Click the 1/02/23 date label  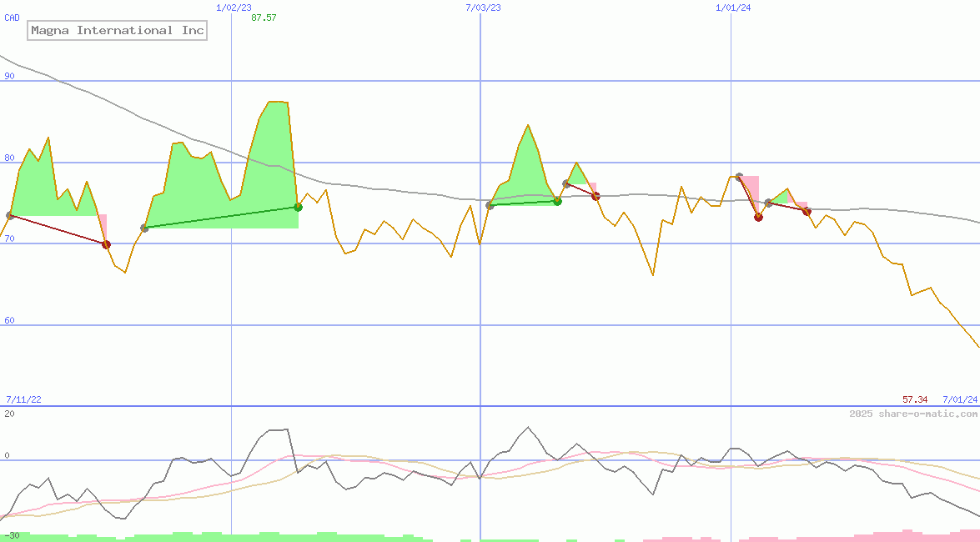pos(234,8)
